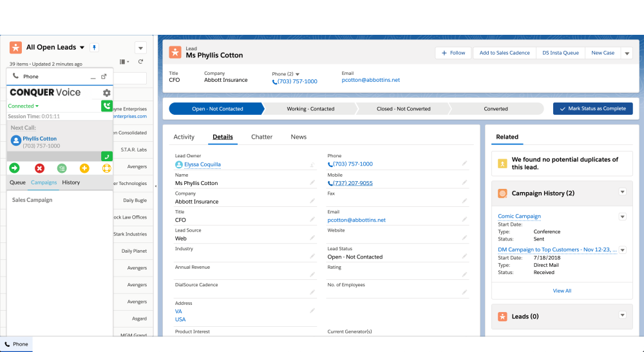This screenshot has height=352, width=644.
Task: Click the green arrow next-call icon
Action: (14, 168)
